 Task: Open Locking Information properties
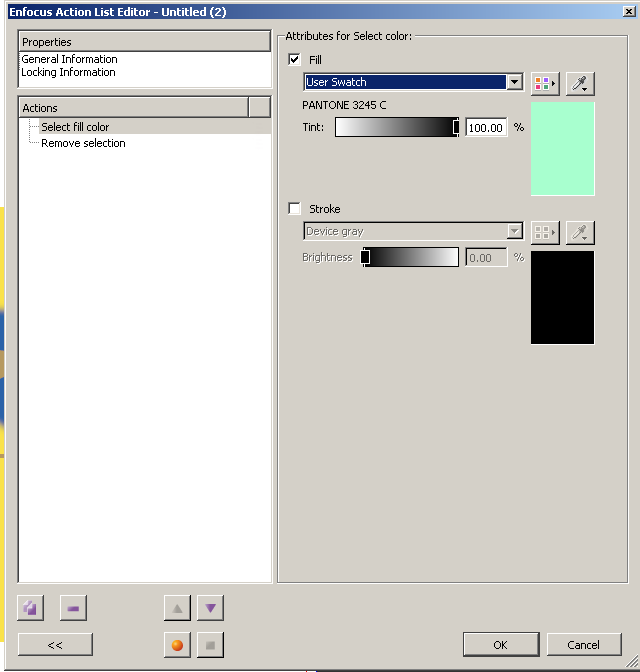[69, 72]
